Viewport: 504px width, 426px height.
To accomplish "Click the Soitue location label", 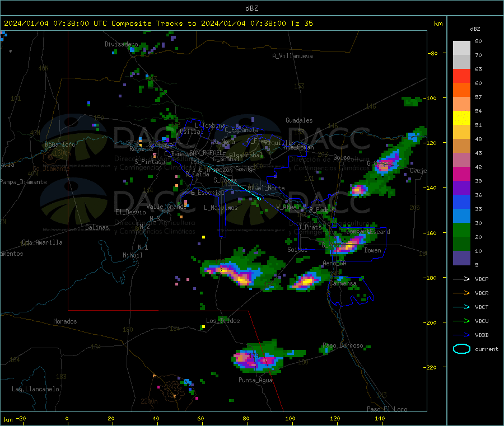I will [297, 250].
